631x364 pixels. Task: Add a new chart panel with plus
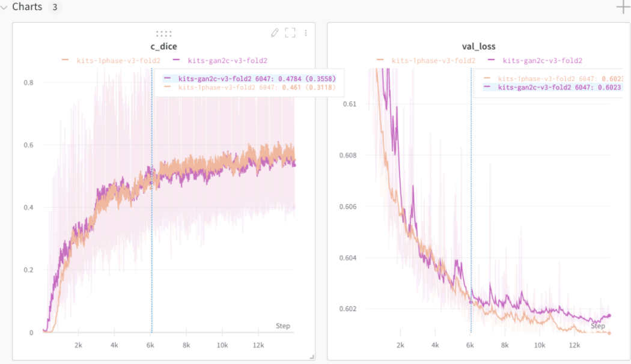(623, 7)
